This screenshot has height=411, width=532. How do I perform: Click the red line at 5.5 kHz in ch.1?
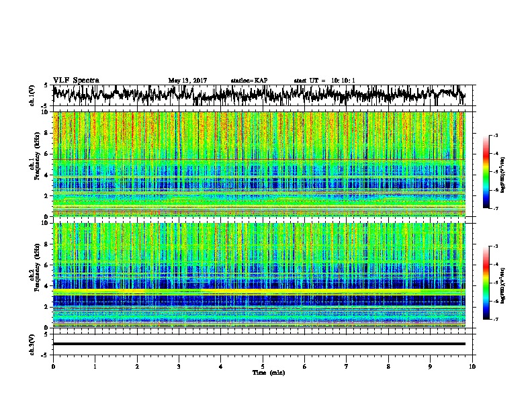point(259,159)
